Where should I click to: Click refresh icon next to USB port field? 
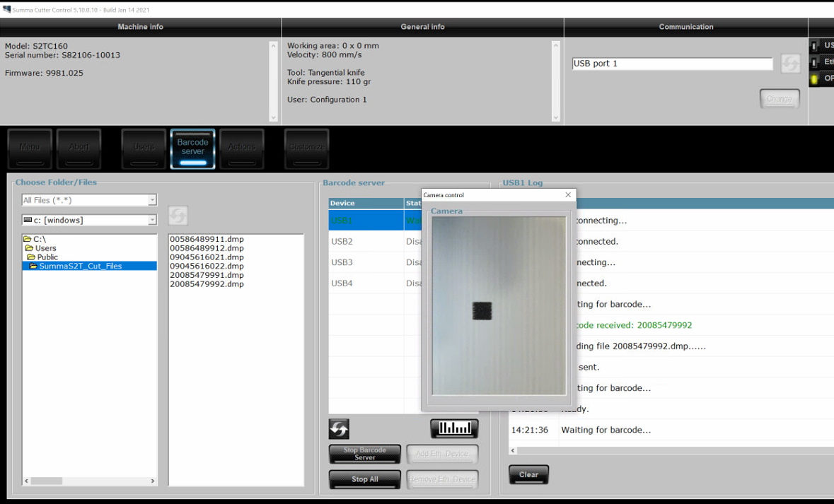(790, 64)
